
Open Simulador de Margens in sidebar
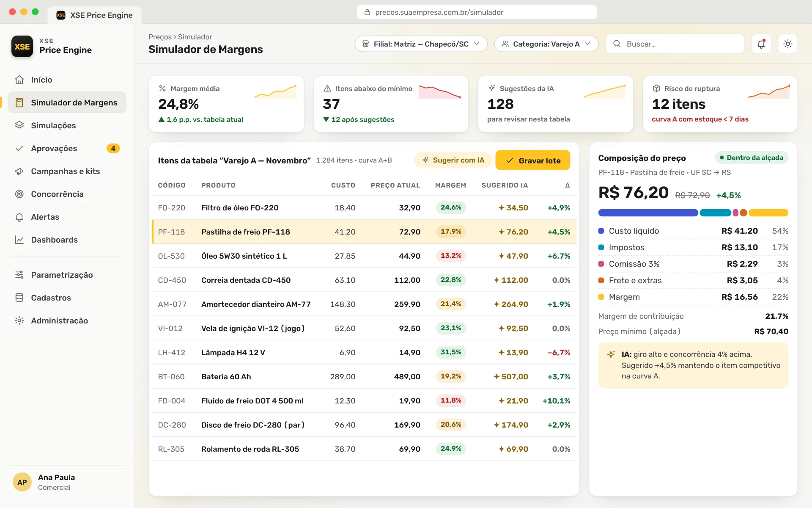coord(67,102)
